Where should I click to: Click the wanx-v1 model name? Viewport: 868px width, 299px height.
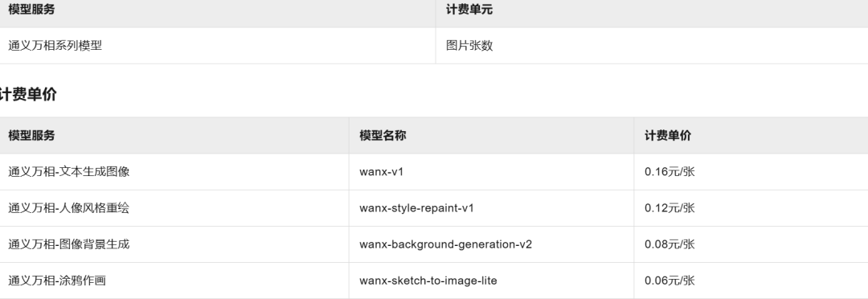pyautogui.click(x=382, y=172)
